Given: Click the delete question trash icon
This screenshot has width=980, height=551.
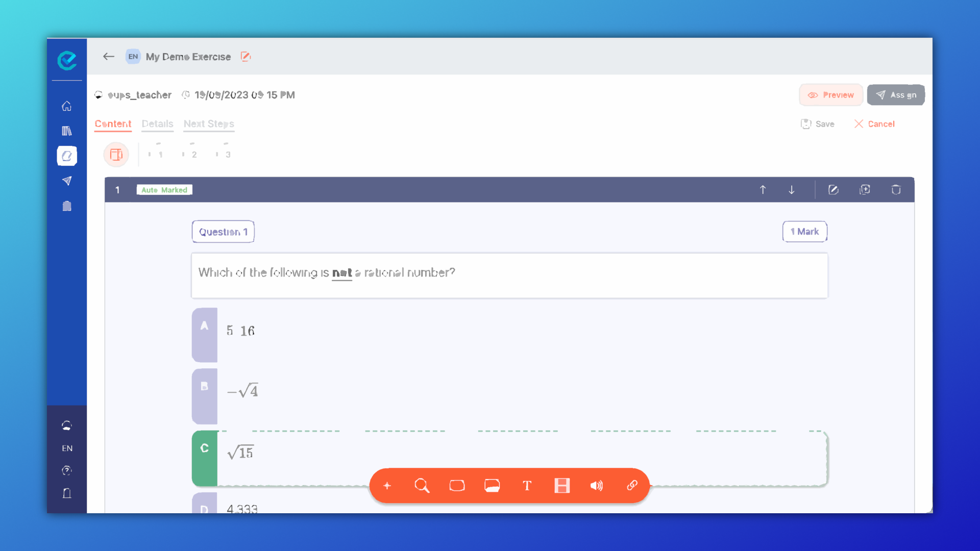Looking at the screenshot, I should tap(896, 190).
